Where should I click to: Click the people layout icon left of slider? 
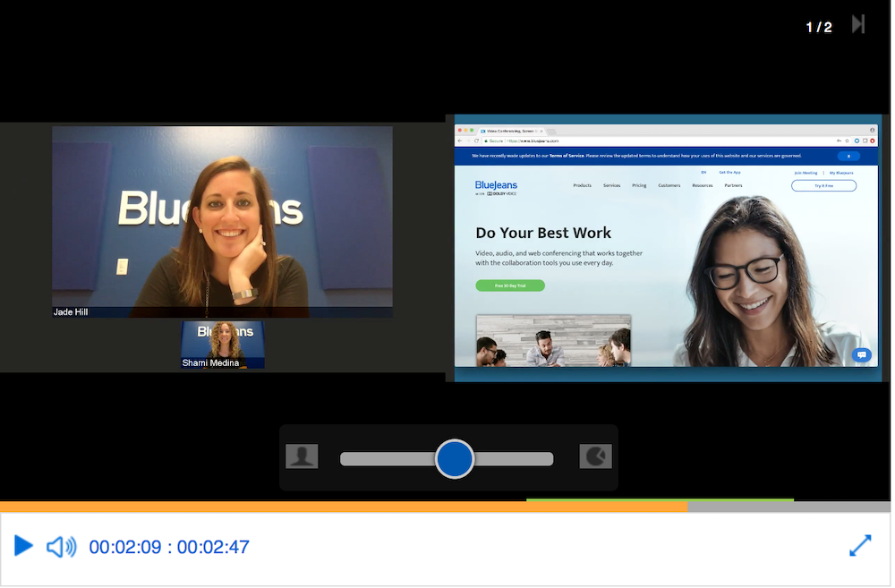coord(302,456)
